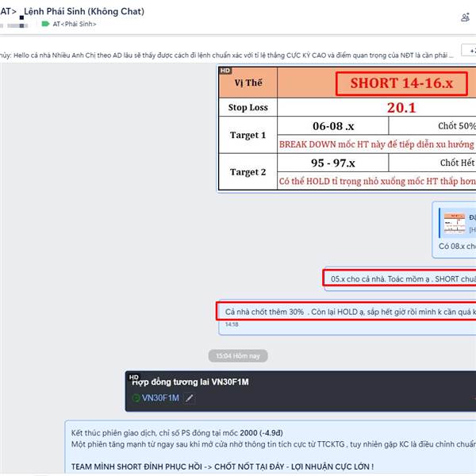Click the pencil edit icon beside VN30F1M
The image size is (476, 476).
(190, 398)
